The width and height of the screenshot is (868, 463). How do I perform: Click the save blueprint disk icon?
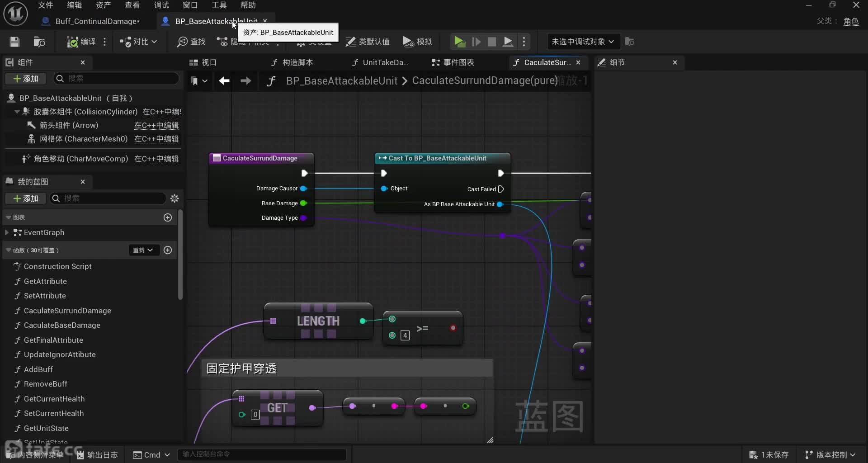coord(14,42)
